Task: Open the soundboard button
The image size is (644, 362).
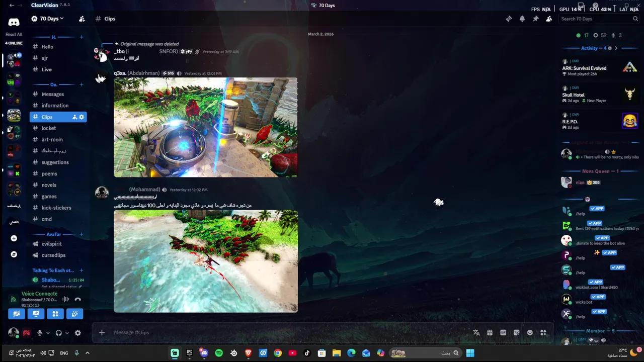Action: coord(74,314)
